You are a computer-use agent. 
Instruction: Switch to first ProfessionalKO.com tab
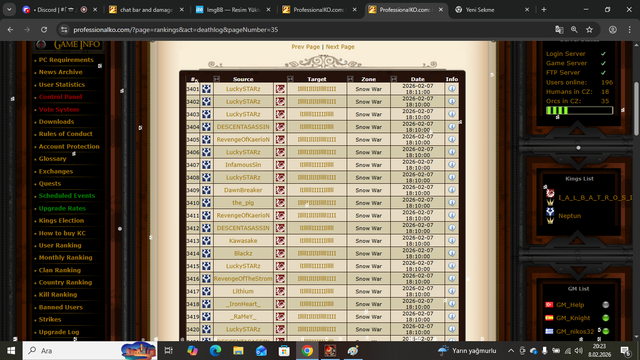319,9
